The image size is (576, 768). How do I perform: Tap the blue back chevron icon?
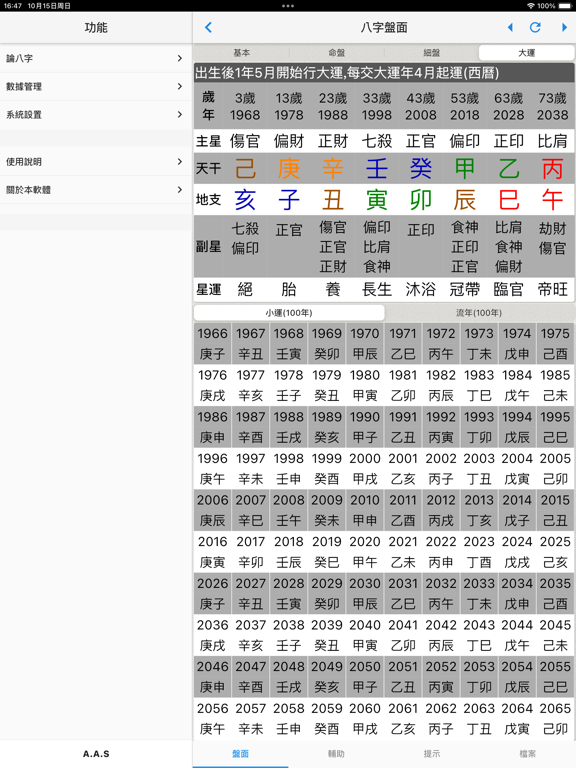coord(208,27)
